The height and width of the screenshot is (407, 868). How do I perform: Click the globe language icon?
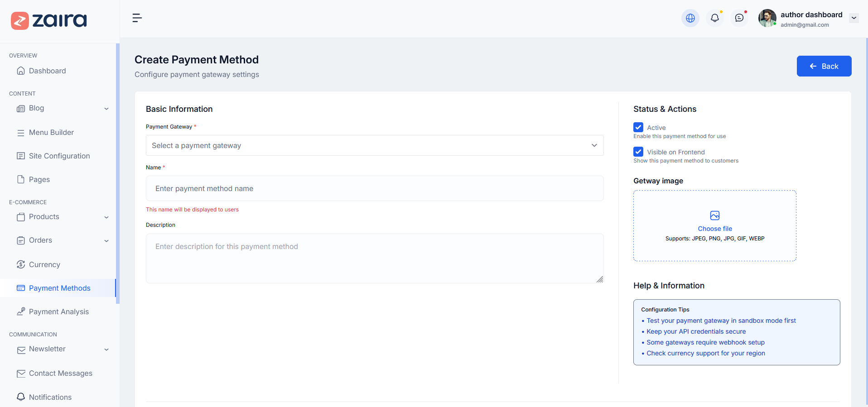690,18
